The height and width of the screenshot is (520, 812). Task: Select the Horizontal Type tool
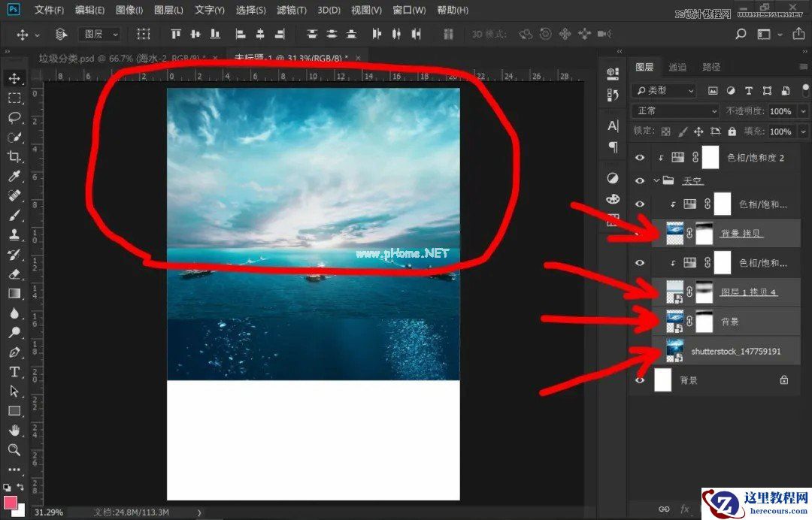pyautogui.click(x=14, y=372)
